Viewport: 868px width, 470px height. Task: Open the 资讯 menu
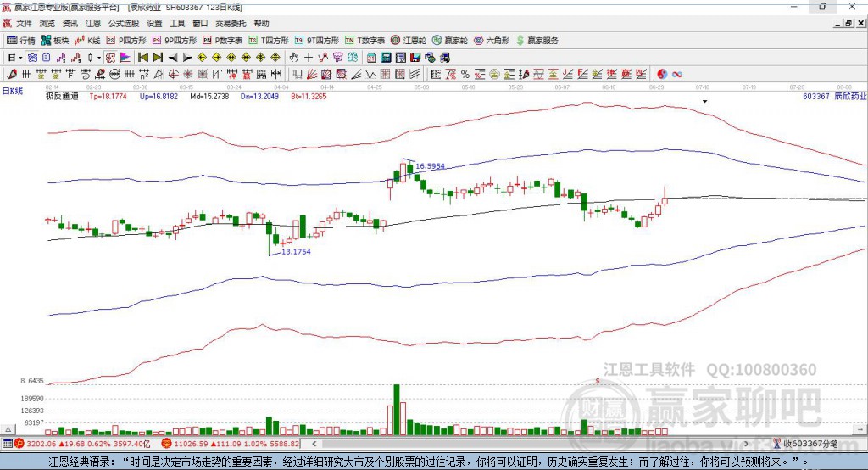70,23
